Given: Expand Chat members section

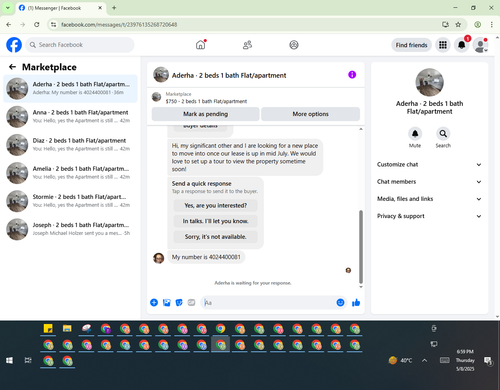Looking at the screenshot, I should [x=429, y=182].
